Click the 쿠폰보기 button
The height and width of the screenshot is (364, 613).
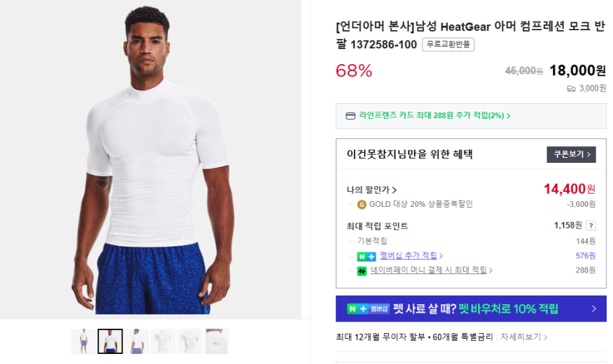[571, 154]
